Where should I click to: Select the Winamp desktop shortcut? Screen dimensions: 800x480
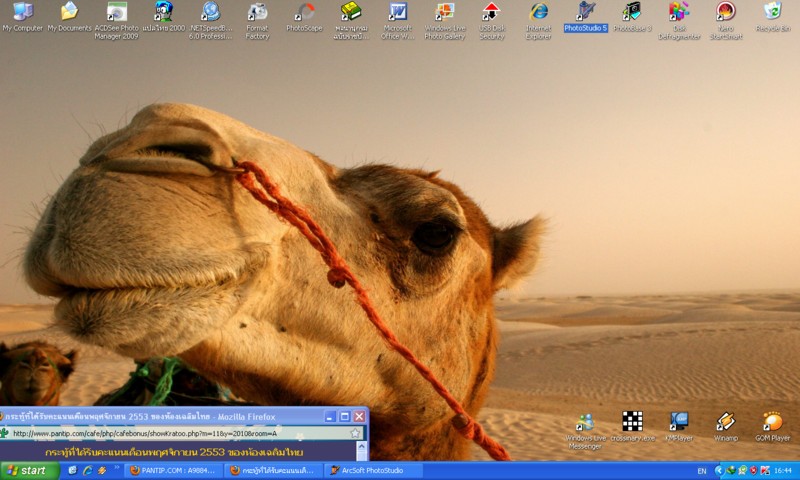[726, 427]
